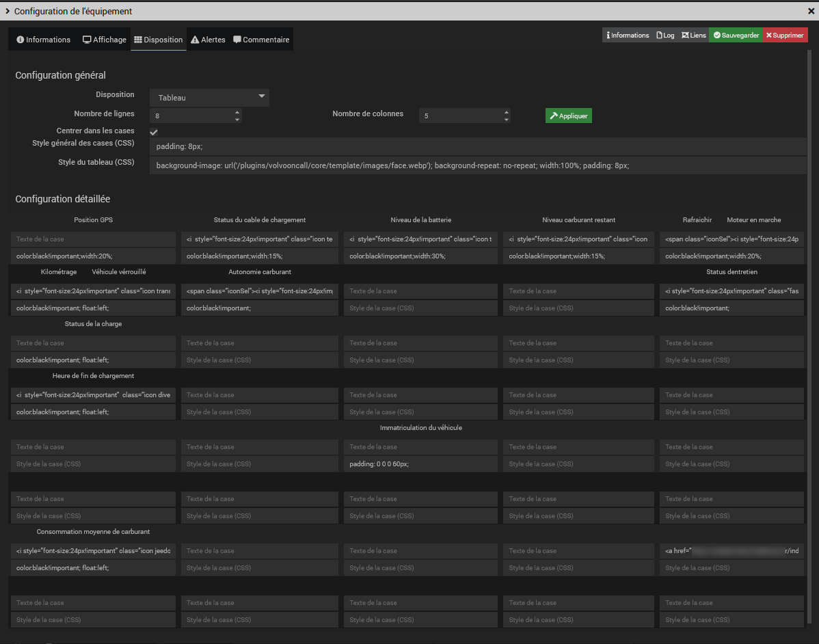
Task: Click the Configuration général heading
Action: (61, 75)
